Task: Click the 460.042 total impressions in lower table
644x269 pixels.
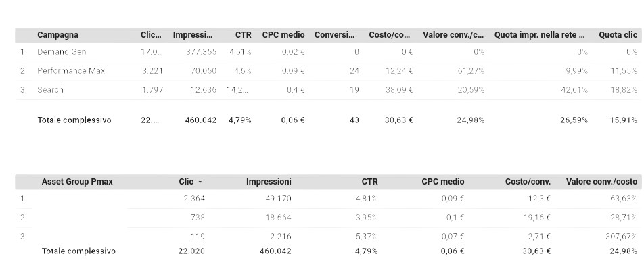Action: tap(275, 251)
